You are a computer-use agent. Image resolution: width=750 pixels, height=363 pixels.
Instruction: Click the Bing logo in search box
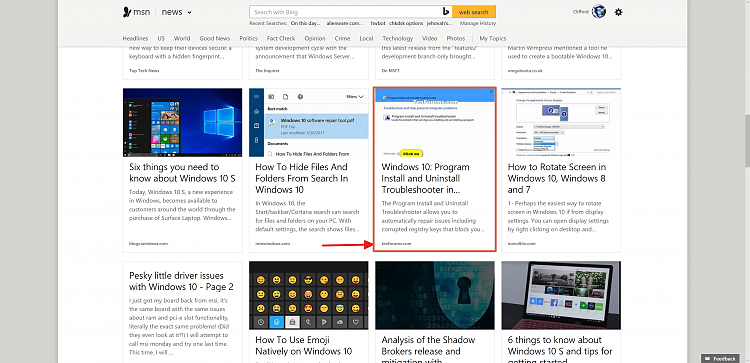445,12
